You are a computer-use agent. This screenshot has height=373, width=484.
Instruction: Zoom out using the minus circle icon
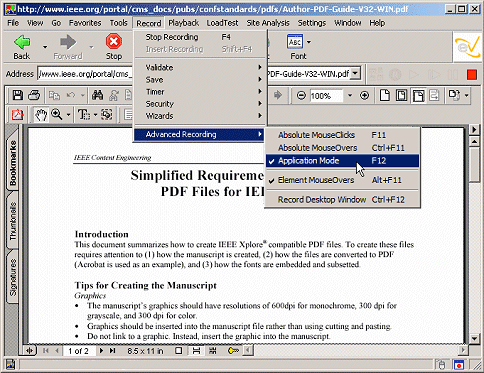(301, 96)
